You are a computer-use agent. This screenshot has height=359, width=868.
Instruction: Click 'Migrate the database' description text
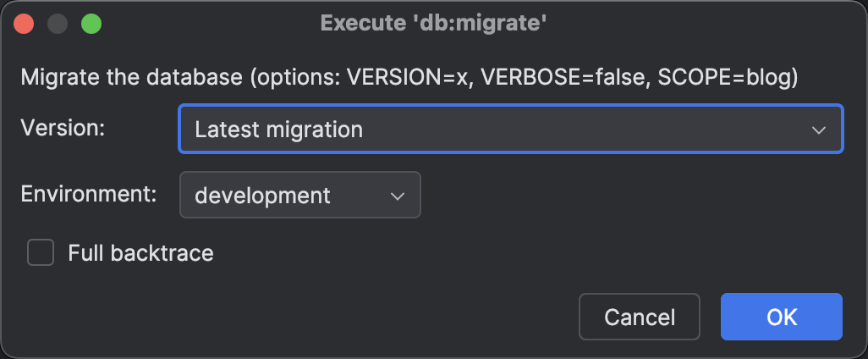tap(131, 78)
